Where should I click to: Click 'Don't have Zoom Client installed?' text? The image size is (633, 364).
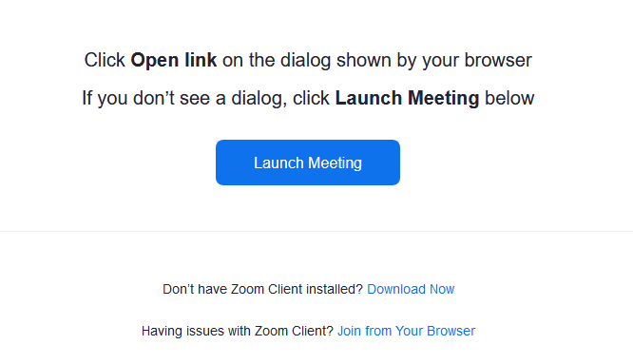point(263,289)
